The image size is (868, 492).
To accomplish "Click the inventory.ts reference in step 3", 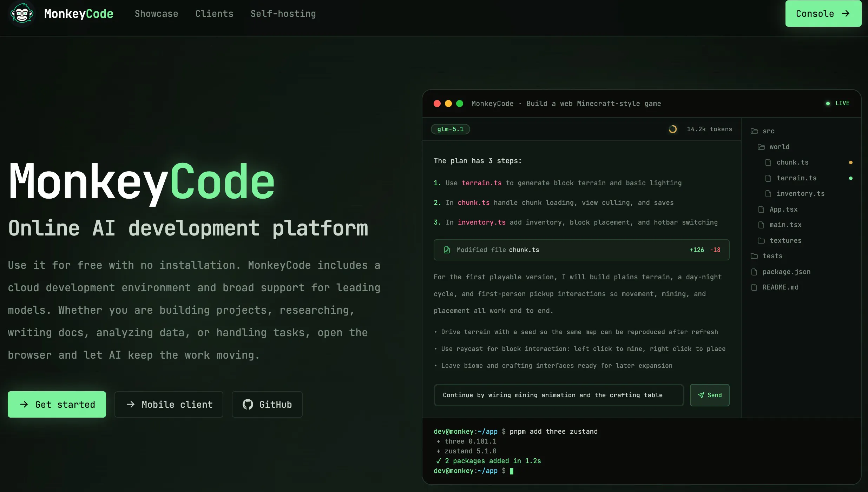I will 481,222.
